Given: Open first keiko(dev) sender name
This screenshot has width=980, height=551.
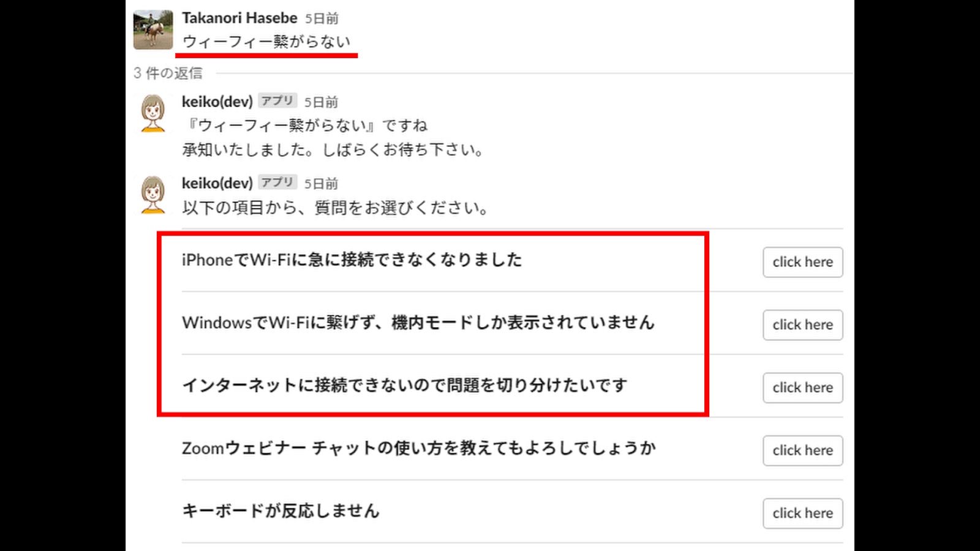Looking at the screenshot, I should click(217, 102).
